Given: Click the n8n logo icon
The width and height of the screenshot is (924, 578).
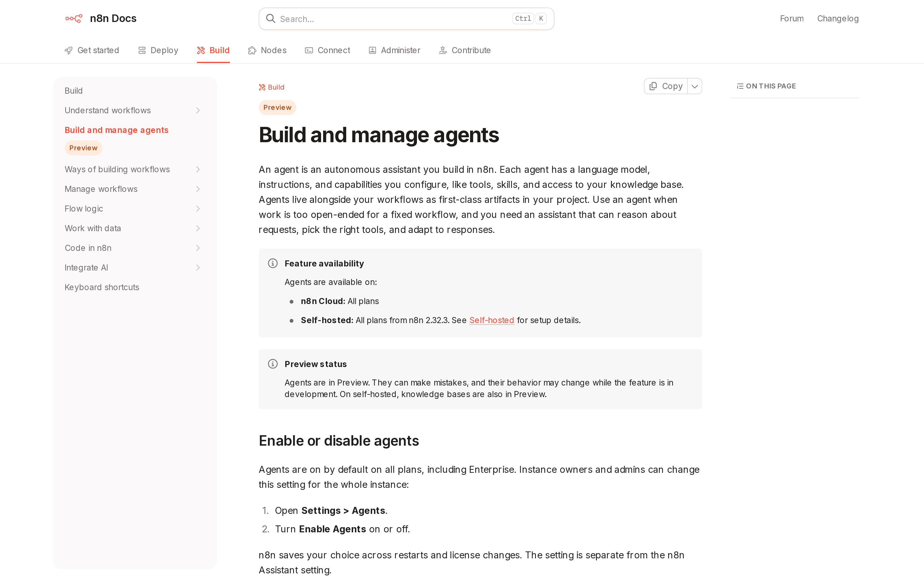Looking at the screenshot, I should point(74,18).
